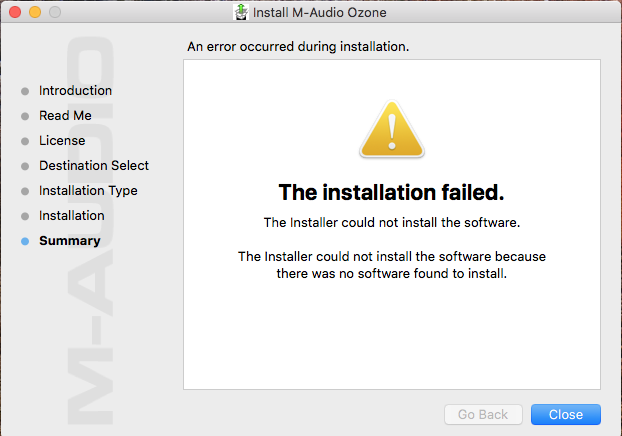Viewport: 622px width, 436px height.
Task: Open the License step in sidebar
Action: point(62,140)
